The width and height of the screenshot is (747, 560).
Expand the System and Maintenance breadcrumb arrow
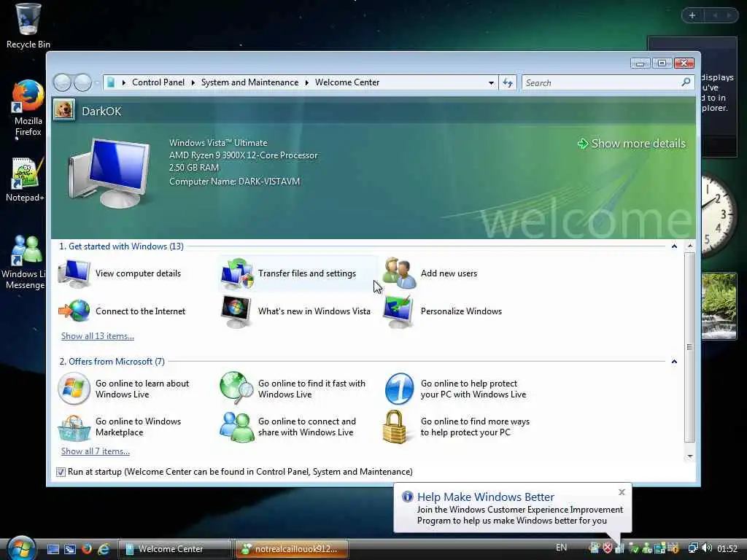tap(307, 83)
